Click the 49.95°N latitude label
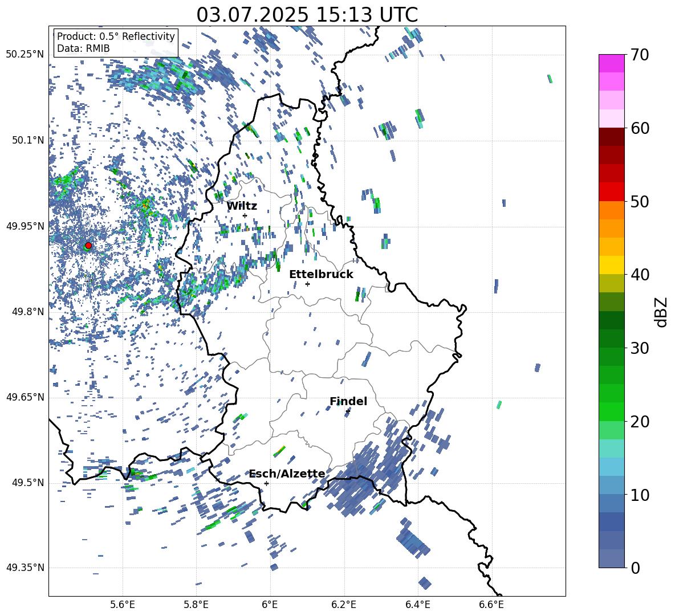Screen dimensions: 675x616 coord(25,226)
